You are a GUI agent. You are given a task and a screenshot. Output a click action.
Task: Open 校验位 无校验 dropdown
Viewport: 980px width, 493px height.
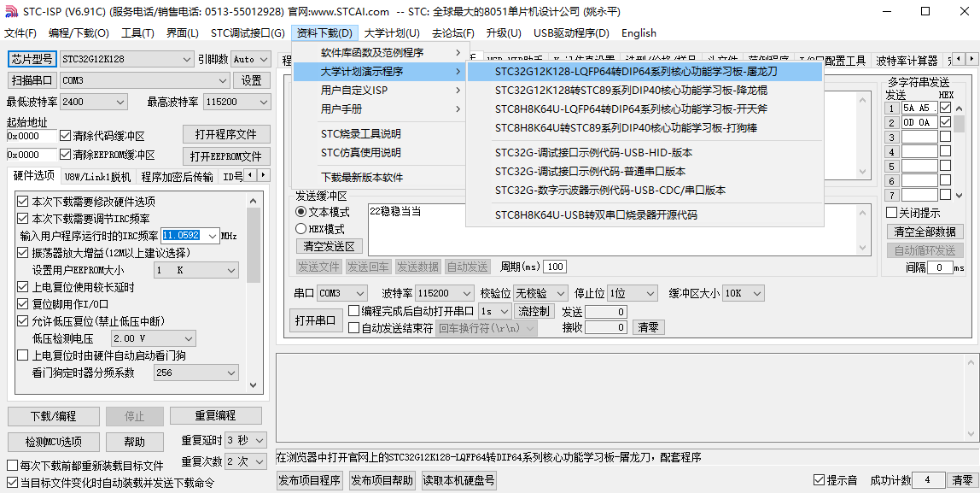540,293
